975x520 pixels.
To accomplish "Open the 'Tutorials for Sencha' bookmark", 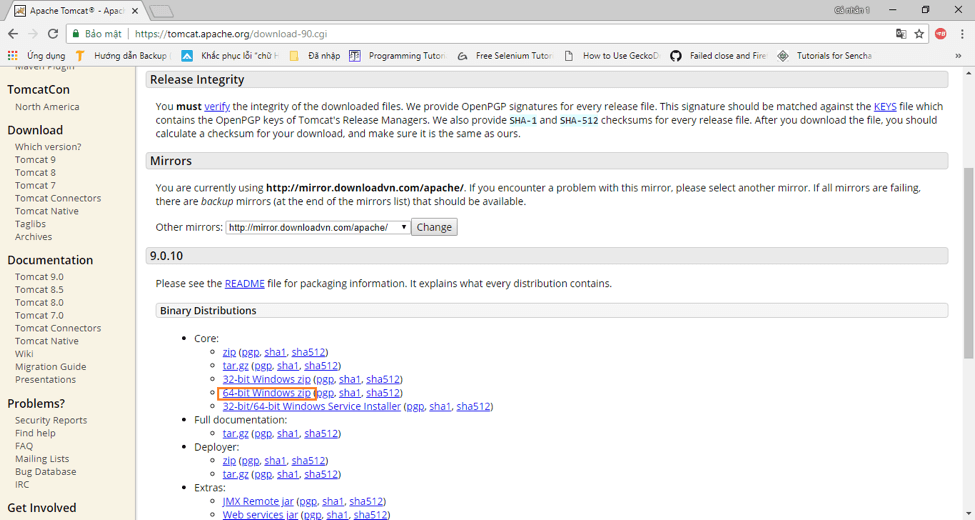I will click(825, 55).
